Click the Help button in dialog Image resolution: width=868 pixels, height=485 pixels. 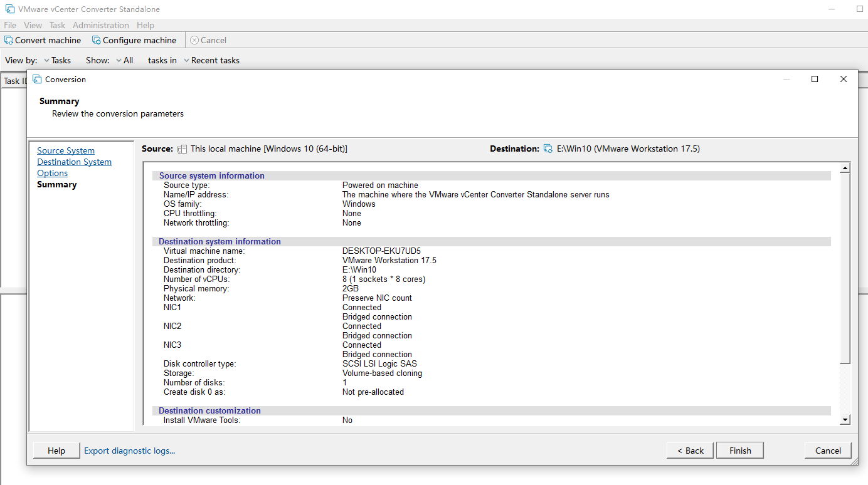pyautogui.click(x=56, y=451)
